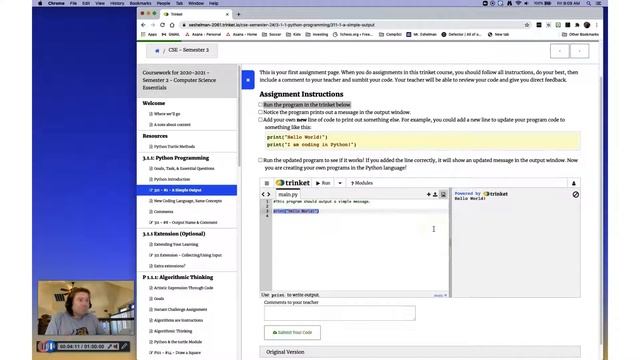Open the Soccer bookmarks folder
The width and height of the screenshot is (640, 360).
click(271, 35)
